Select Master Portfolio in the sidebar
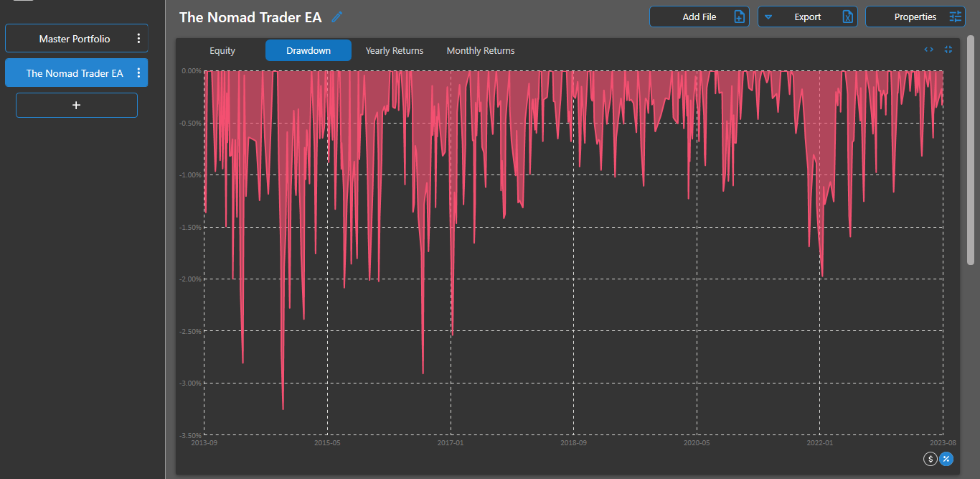 tap(77, 39)
